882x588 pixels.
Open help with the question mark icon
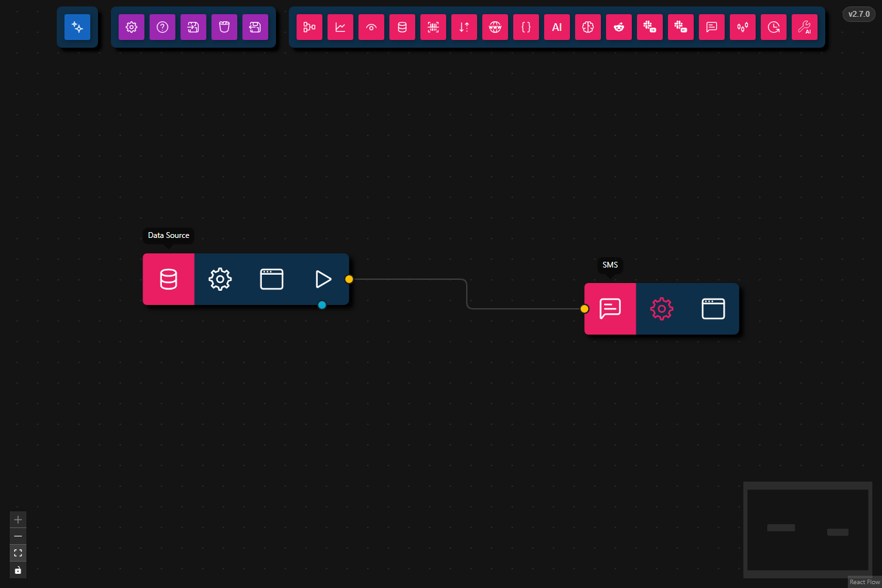pos(162,27)
